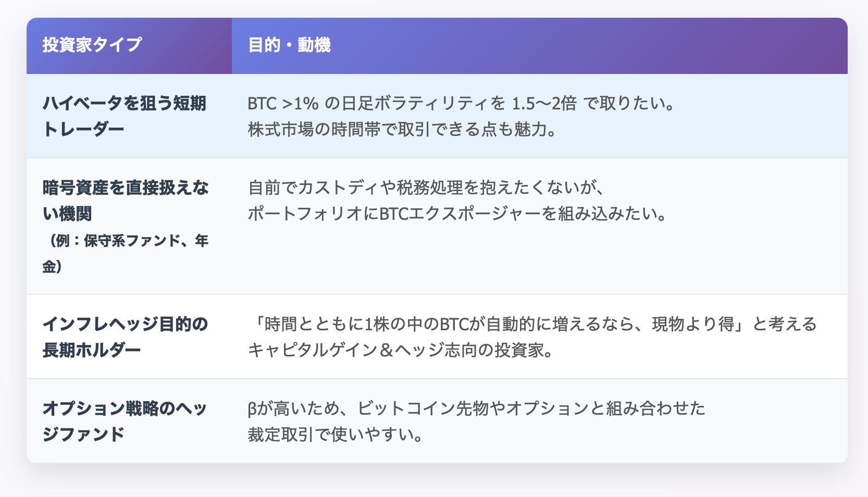Click the 投資家タイプ column header
The image size is (868, 497).
[92, 45]
